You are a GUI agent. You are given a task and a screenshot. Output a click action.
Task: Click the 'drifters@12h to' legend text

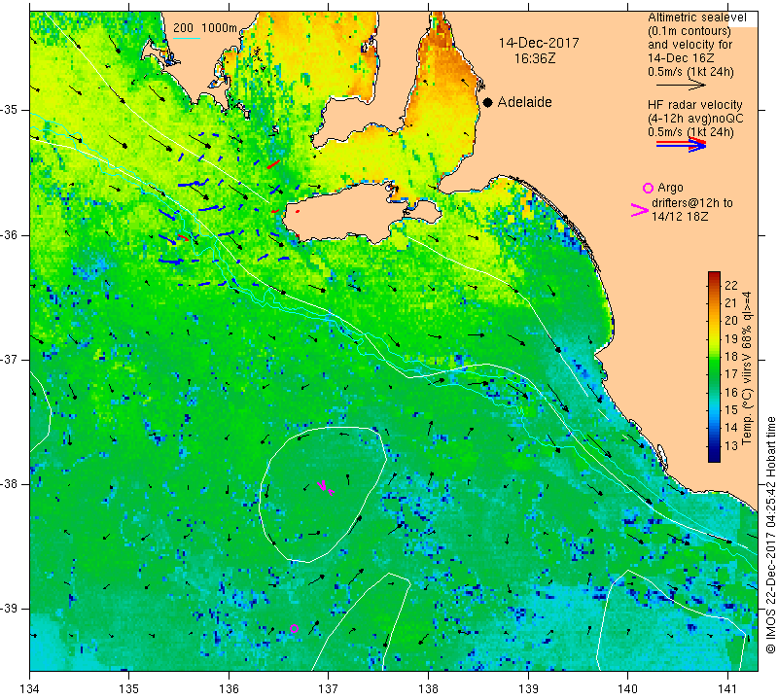[x=691, y=203]
